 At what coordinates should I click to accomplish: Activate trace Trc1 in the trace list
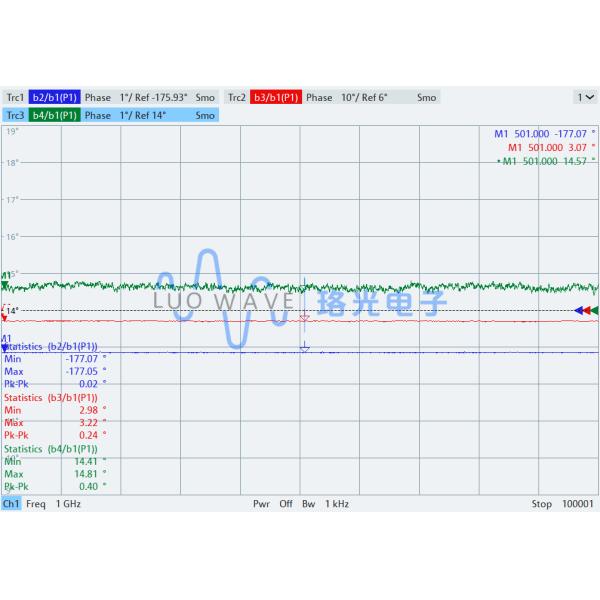pyautogui.click(x=15, y=98)
